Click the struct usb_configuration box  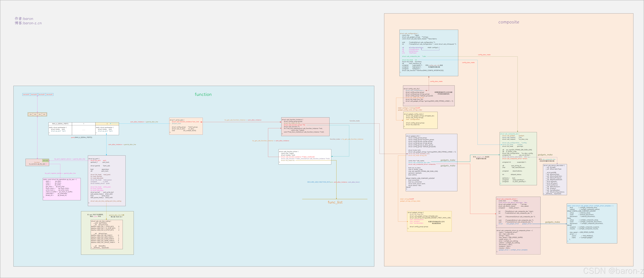point(429,53)
